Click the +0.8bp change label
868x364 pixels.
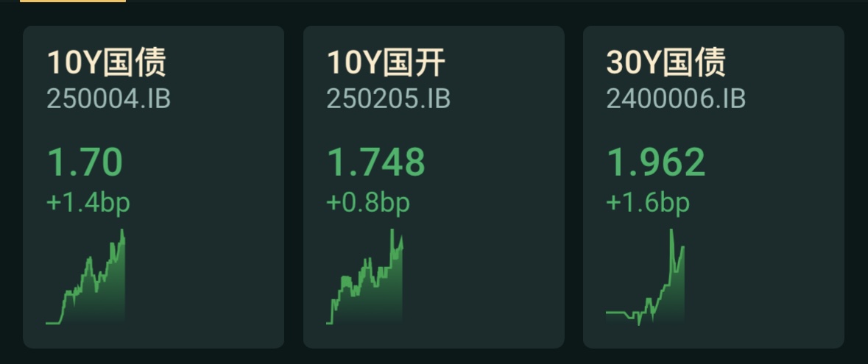click(x=368, y=203)
